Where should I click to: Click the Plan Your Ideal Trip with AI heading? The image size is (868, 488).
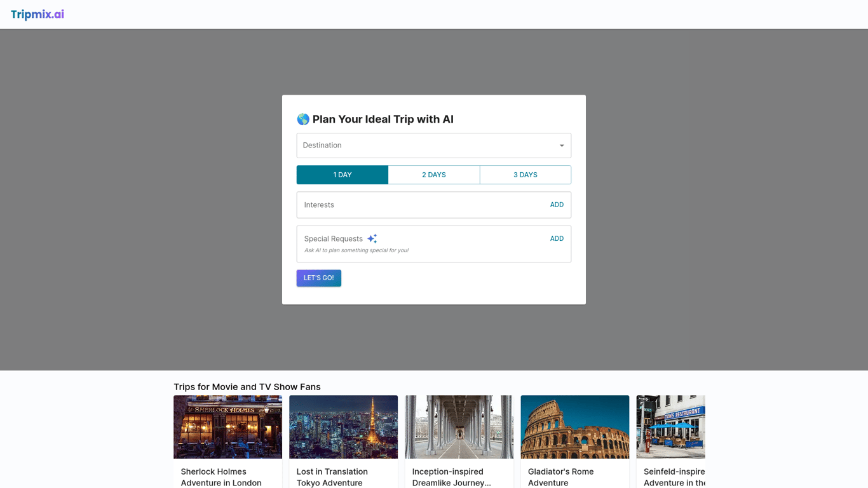383,119
